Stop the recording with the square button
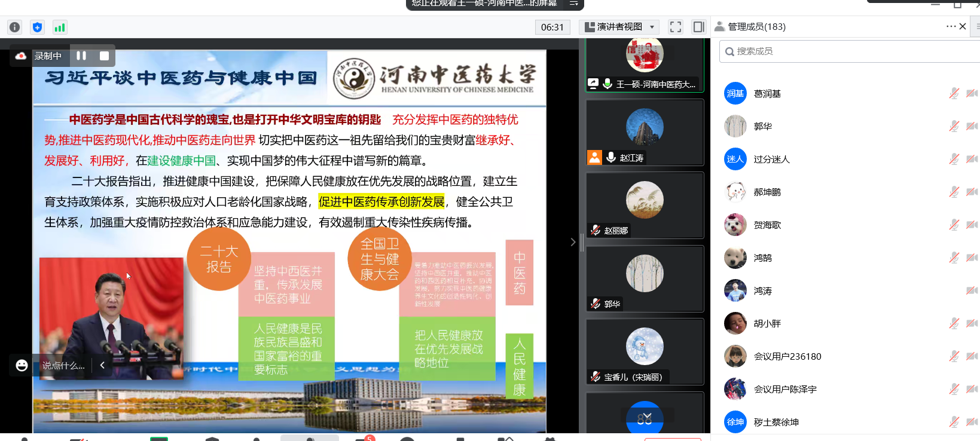Viewport: 980px width, 441px height. 104,56
